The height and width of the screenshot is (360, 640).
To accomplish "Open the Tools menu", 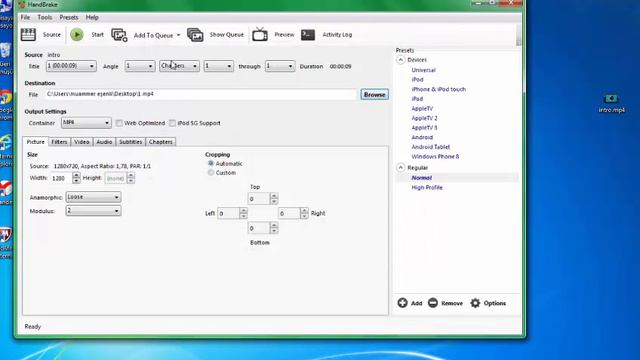I will click(45, 18).
